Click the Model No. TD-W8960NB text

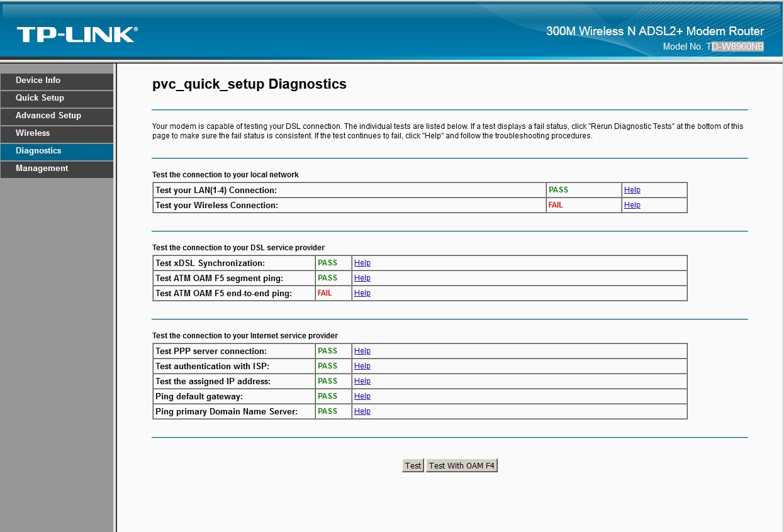tap(714, 47)
